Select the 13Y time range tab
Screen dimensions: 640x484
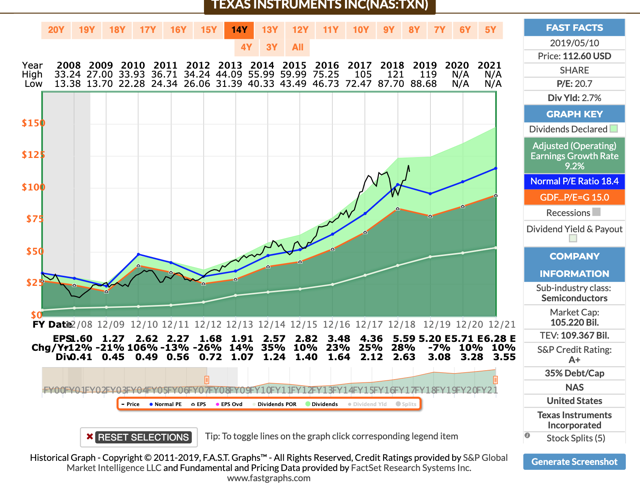click(269, 30)
